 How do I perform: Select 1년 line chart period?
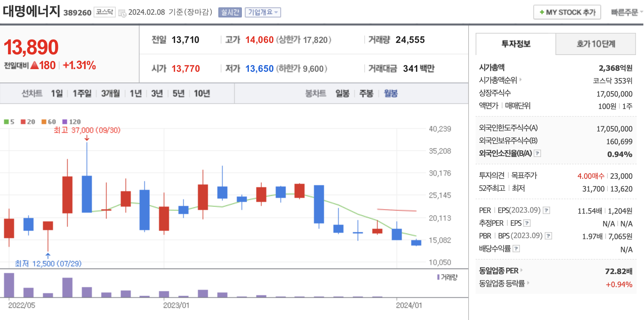[136, 93]
